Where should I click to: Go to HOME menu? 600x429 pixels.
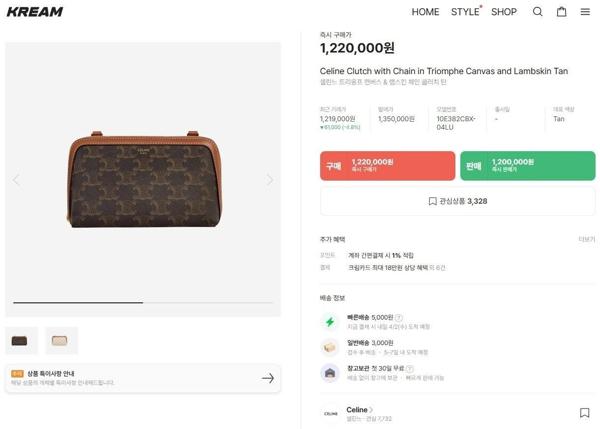(425, 12)
